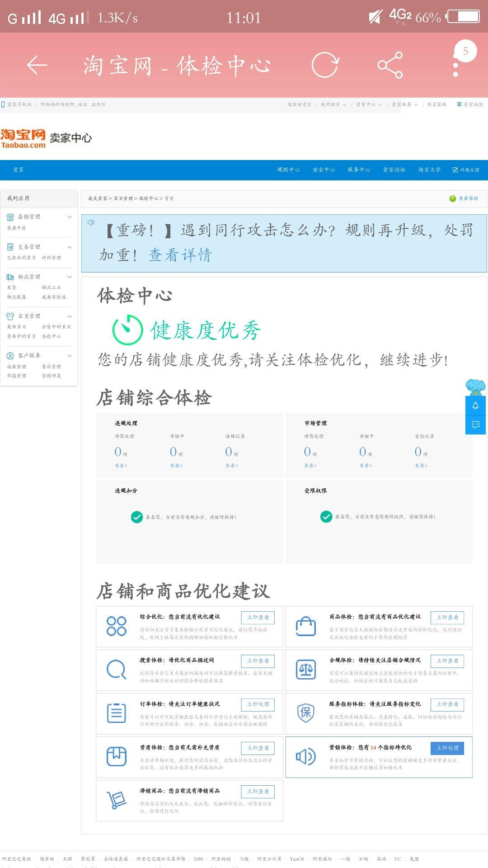Click the green 查看帮助 help icon
This screenshot has height=868, width=488.
point(453,198)
